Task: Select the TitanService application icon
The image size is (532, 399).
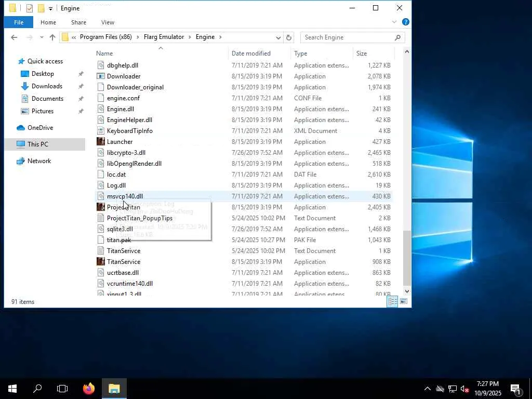Action: pyautogui.click(x=100, y=262)
